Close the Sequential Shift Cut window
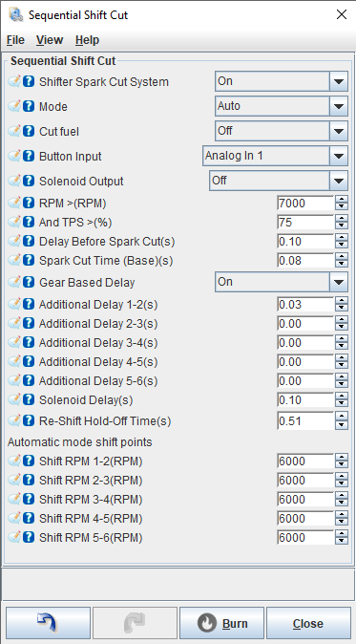This screenshot has width=356, height=644. 342,15
